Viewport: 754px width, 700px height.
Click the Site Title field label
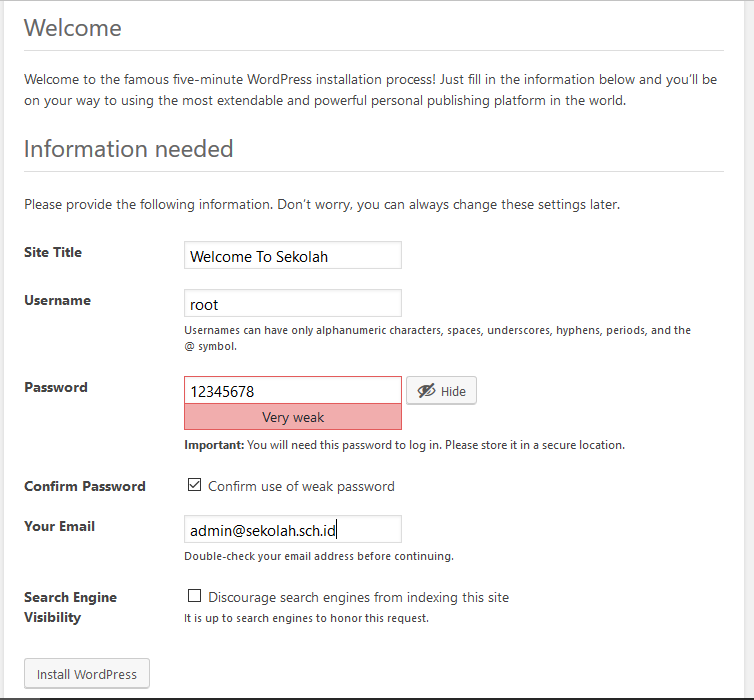coord(53,252)
